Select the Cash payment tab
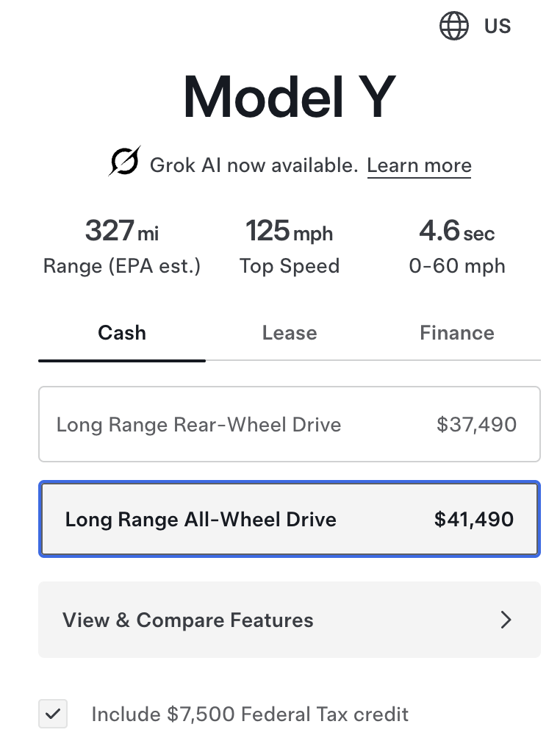 click(x=122, y=333)
